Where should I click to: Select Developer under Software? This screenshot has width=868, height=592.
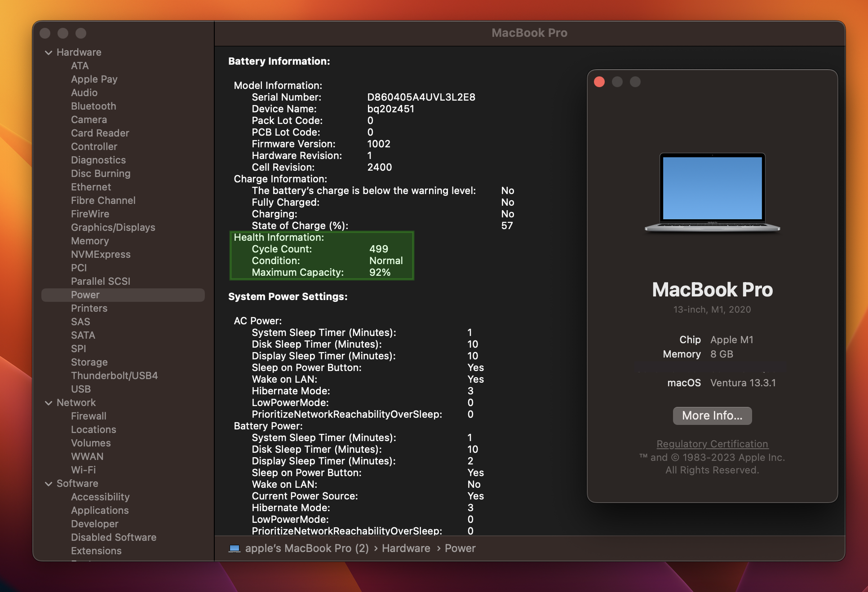point(94,524)
